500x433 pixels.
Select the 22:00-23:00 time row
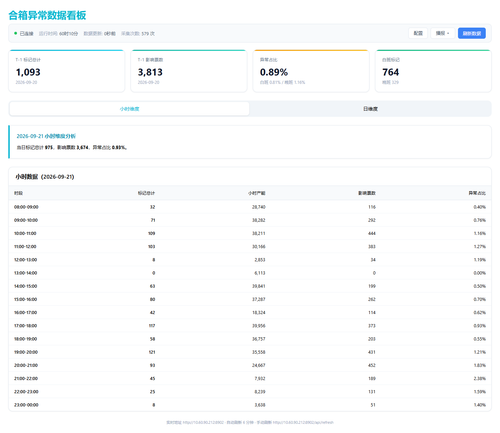click(x=250, y=392)
